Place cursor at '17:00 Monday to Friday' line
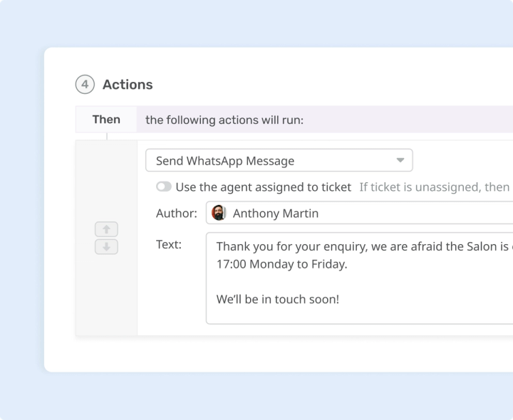Screen dimensions: 513x420 pyautogui.click(x=281, y=264)
